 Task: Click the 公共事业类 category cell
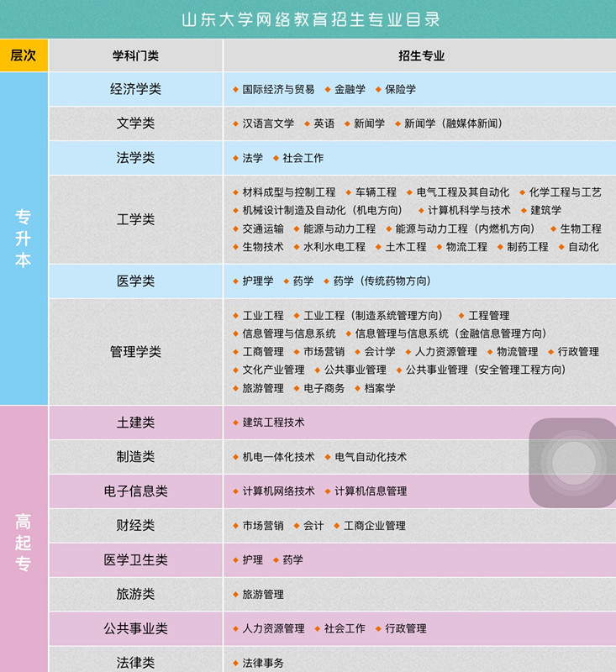135,628
